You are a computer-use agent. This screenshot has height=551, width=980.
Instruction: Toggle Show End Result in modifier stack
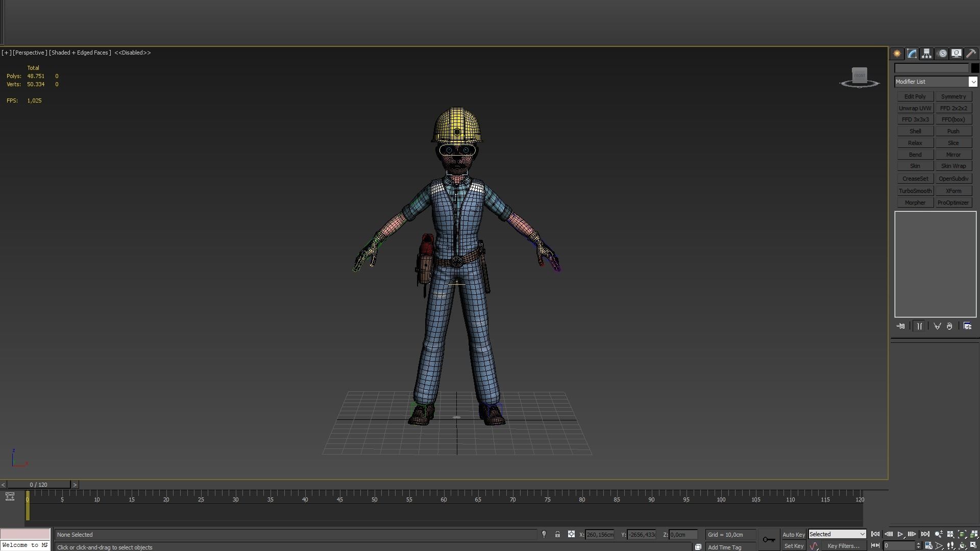tap(919, 326)
